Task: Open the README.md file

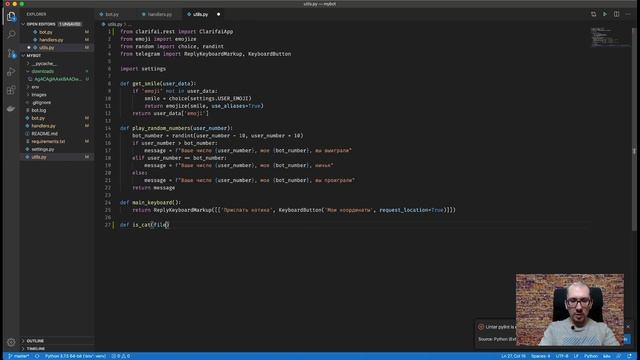Action: (44, 133)
